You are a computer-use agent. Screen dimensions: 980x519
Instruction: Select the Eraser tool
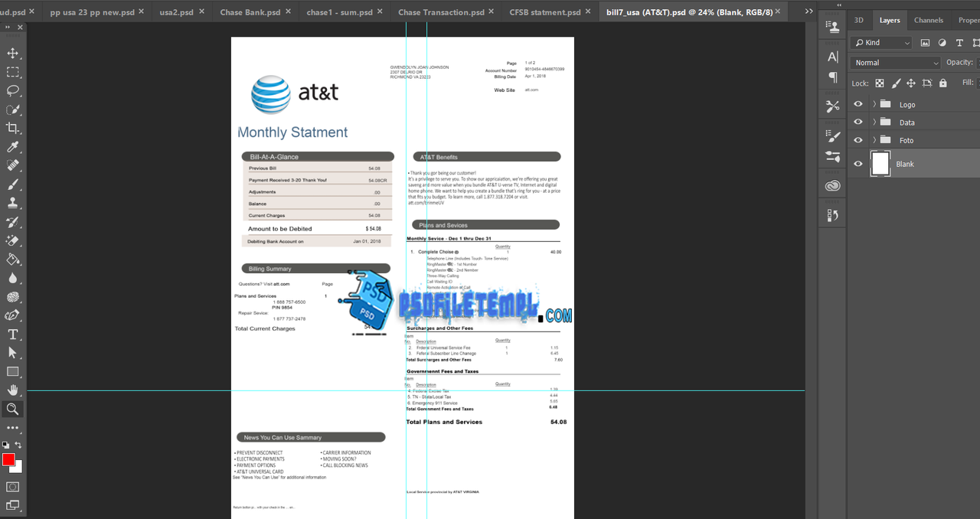point(13,240)
